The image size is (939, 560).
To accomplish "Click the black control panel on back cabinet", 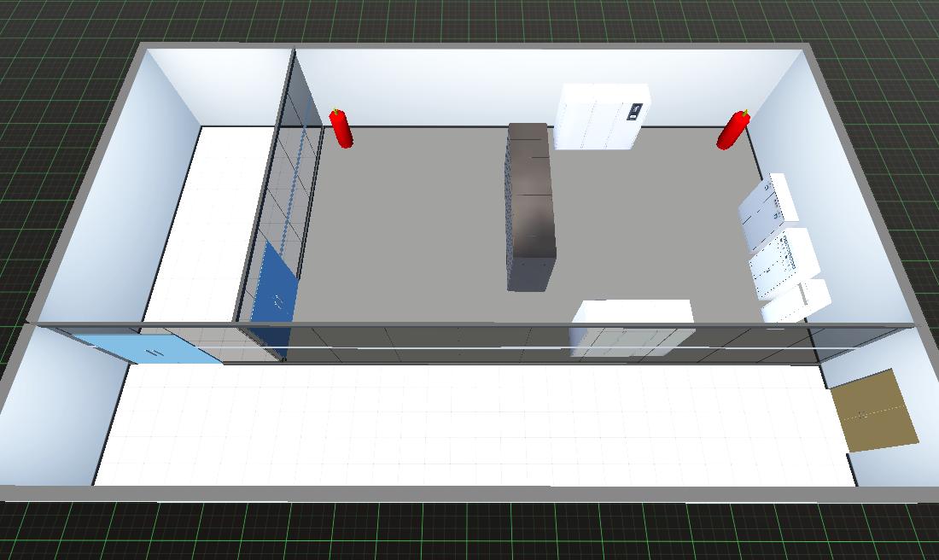I will pos(635,112).
